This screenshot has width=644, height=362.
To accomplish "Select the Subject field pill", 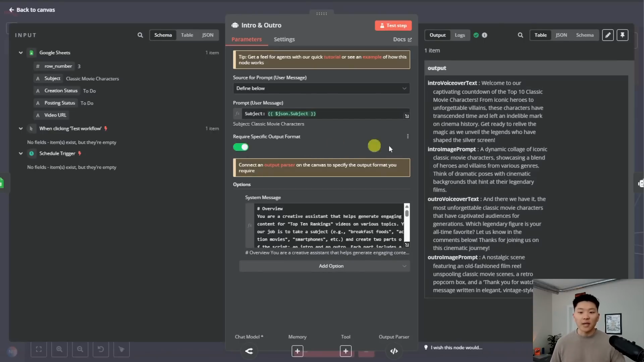I will (x=49, y=78).
